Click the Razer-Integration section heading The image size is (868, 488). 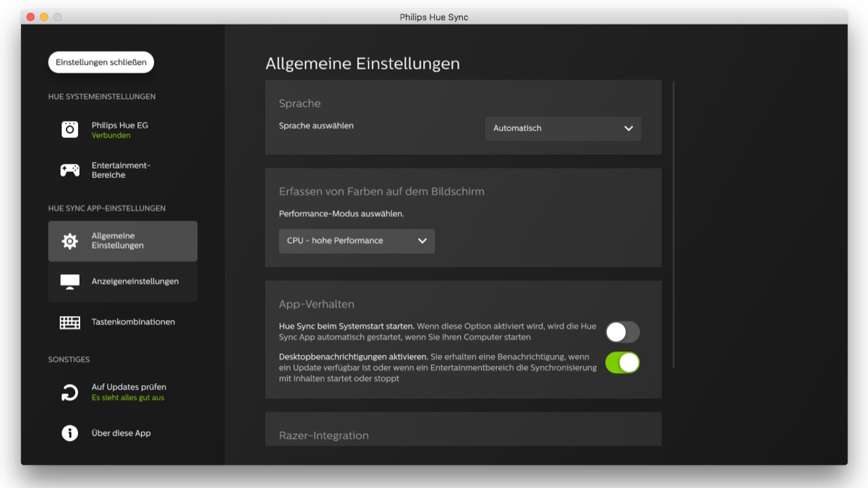(323, 435)
